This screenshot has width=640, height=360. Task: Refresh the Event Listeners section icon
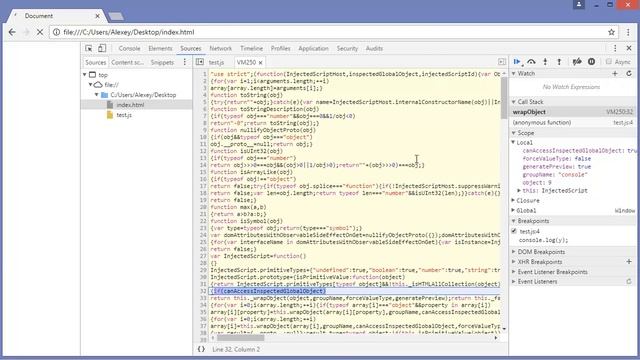point(629,282)
